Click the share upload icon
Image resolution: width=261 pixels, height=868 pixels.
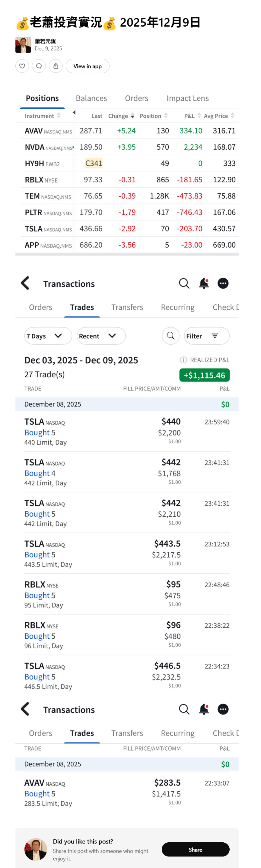point(56,66)
